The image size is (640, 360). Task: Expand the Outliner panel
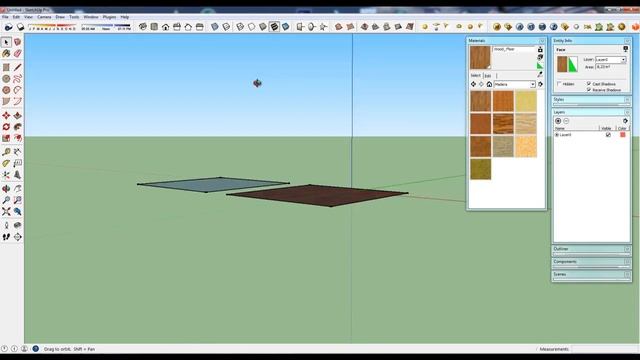click(x=627, y=249)
